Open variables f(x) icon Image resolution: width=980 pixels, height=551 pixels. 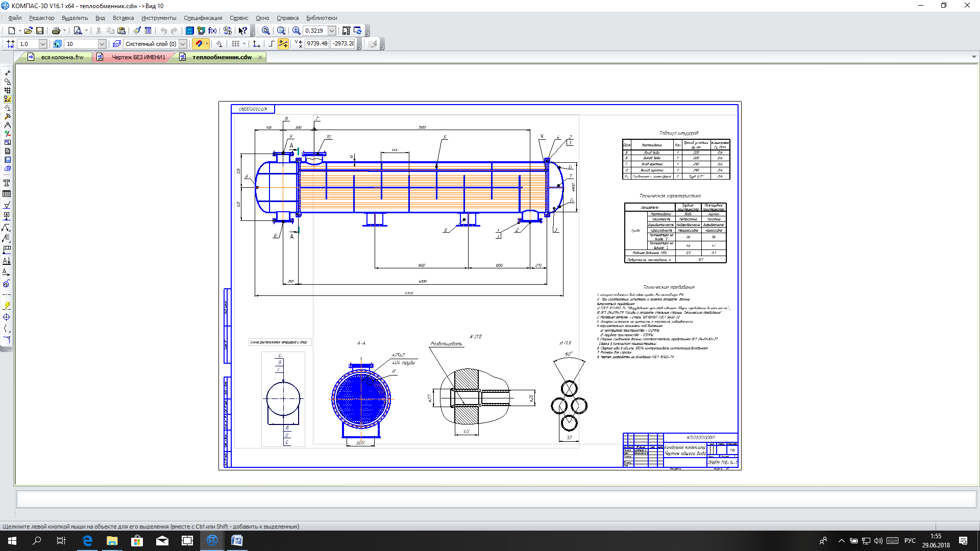pyautogui.click(x=212, y=31)
